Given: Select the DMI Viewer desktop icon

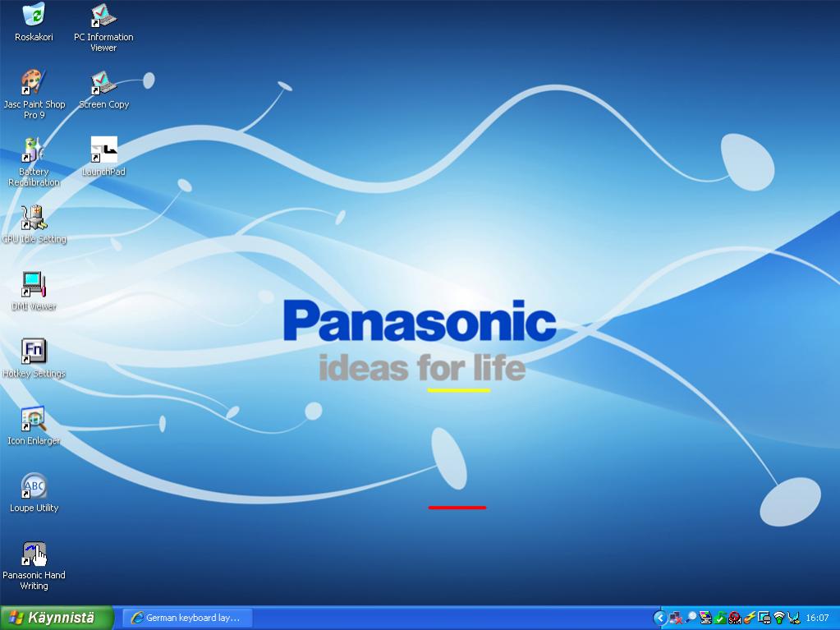Looking at the screenshot, I should click(x=34, y=291).
